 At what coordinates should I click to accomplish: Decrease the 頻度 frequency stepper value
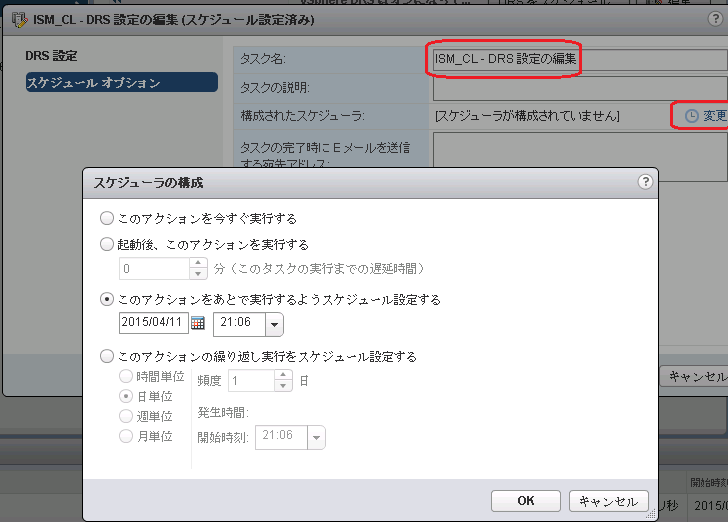(x=283, y=386)
